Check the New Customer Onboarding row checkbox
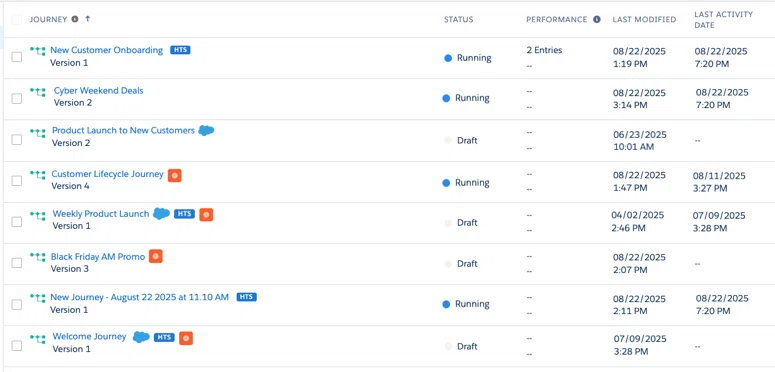The image size is (775, 372). coord(17,57)
